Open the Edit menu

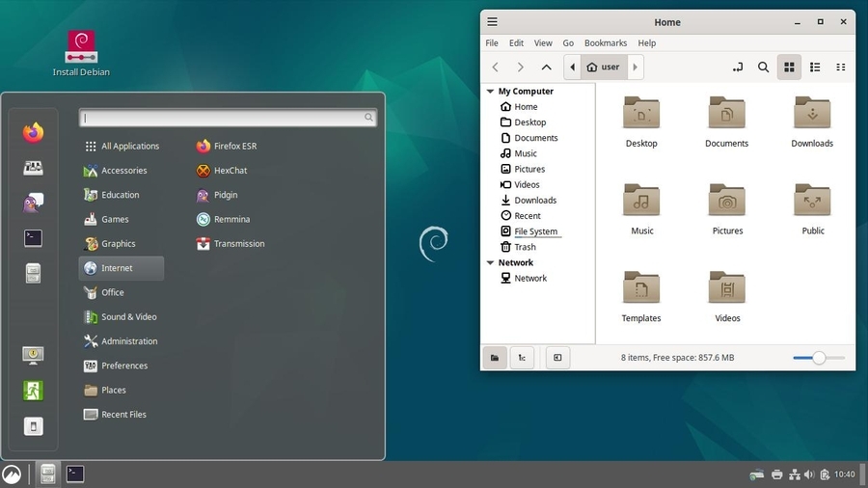coord(517,43)
